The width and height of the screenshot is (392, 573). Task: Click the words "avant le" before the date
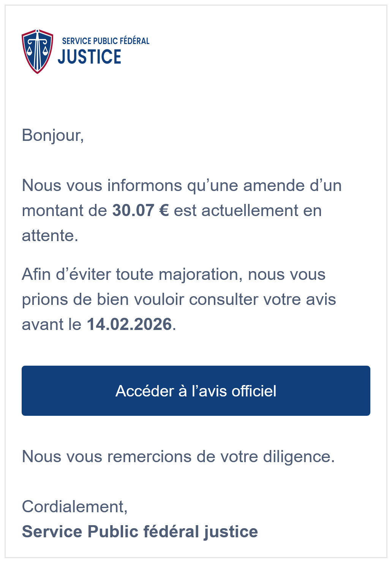(52, 324)
